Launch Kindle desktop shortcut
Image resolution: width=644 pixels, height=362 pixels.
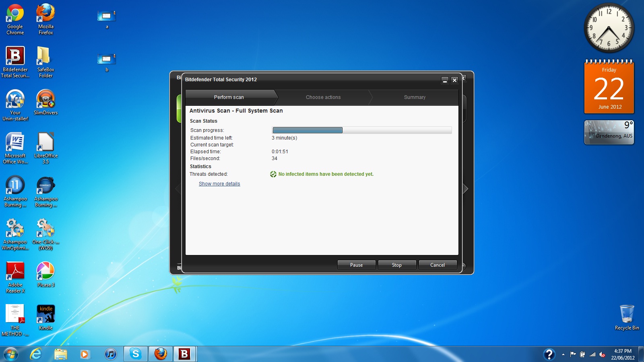(x=45, y=317)
